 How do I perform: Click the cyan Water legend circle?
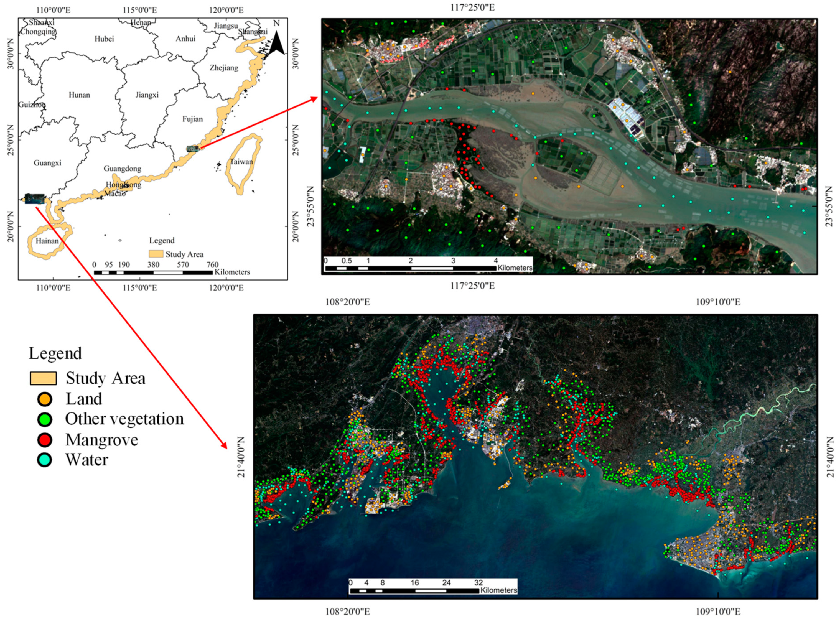click(45, 460)
